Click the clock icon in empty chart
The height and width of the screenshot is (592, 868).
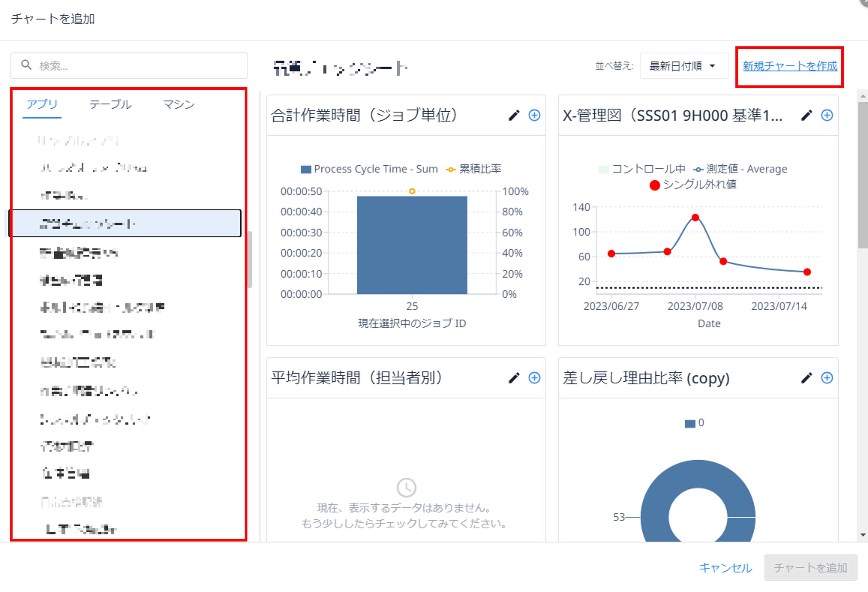pos(406,487)
